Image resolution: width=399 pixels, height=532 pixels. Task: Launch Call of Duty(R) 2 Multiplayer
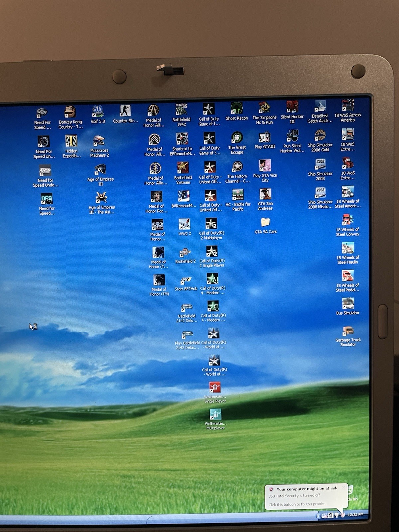[x=211, y=229]
